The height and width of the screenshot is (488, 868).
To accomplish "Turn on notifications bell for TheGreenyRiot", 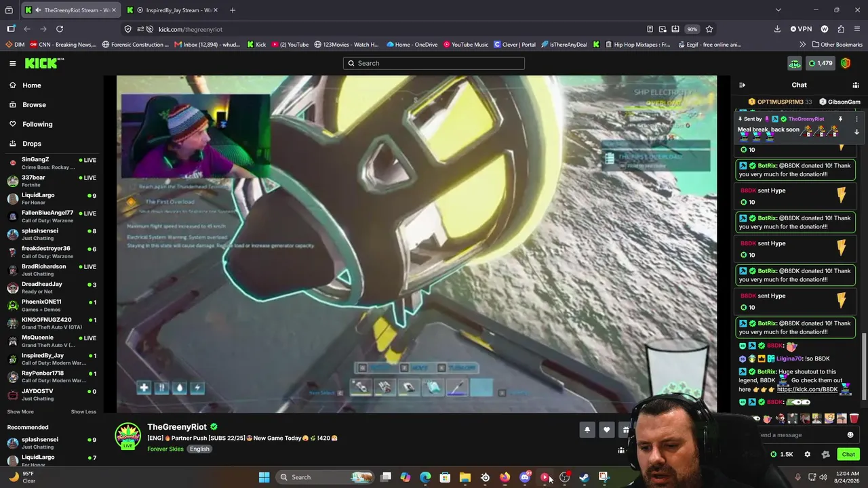I will 587,430.
